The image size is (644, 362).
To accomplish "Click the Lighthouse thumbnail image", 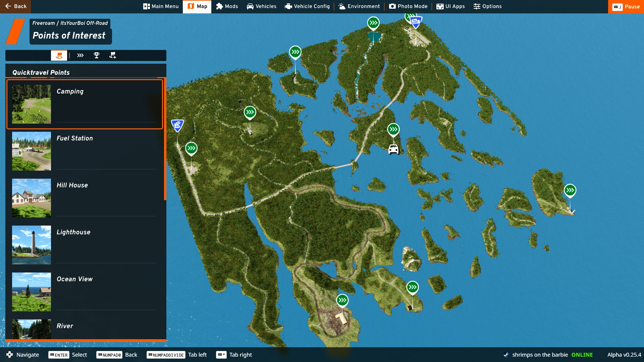I will click(x=32, y=245).
